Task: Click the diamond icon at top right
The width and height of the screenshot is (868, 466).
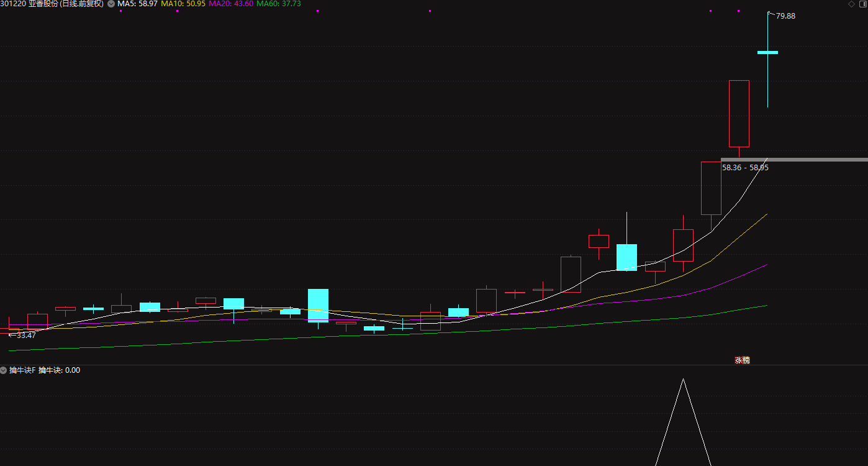Action: (x=851, y=4)
